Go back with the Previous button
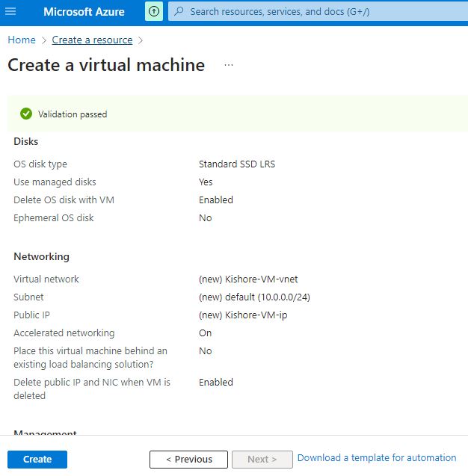The height and width of the screenshot is (476, 468). [188, 460]
